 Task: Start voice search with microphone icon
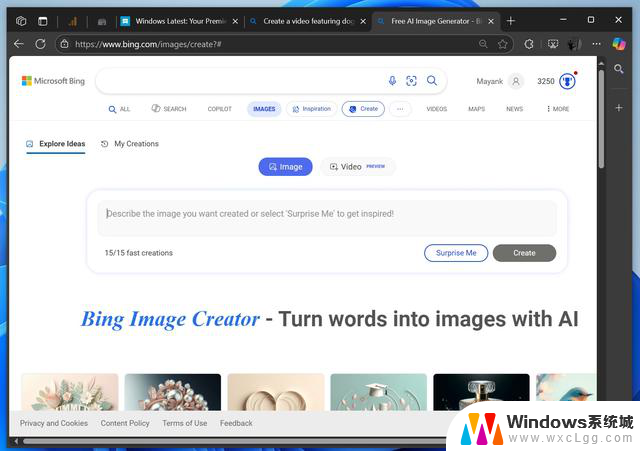click(392, 81)
